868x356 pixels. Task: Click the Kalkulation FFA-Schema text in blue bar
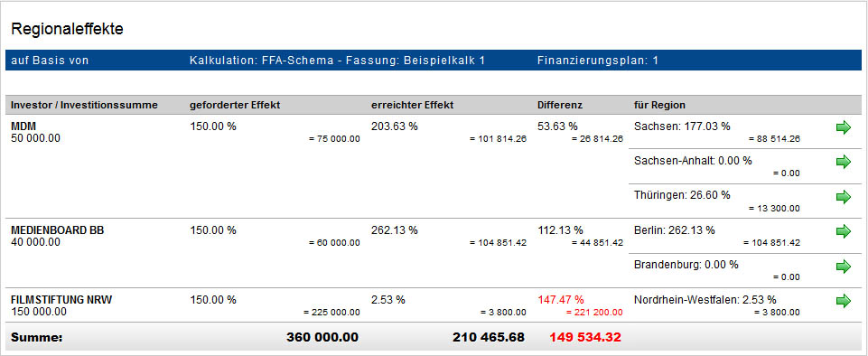337,61
